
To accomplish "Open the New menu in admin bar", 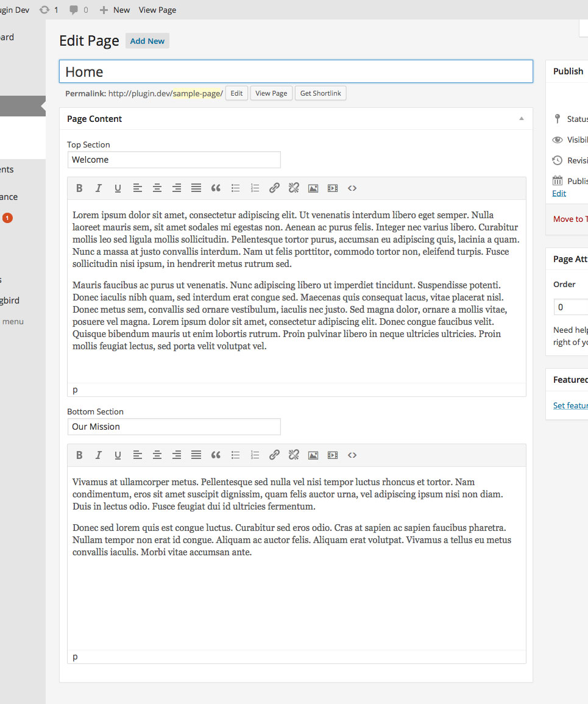I will 115,10.
